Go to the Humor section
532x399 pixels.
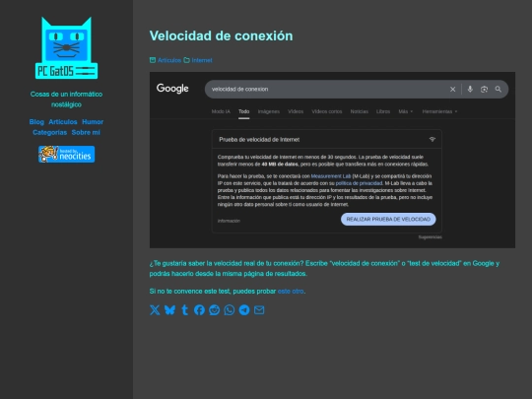pyautogui.click(x=93, y=122)
